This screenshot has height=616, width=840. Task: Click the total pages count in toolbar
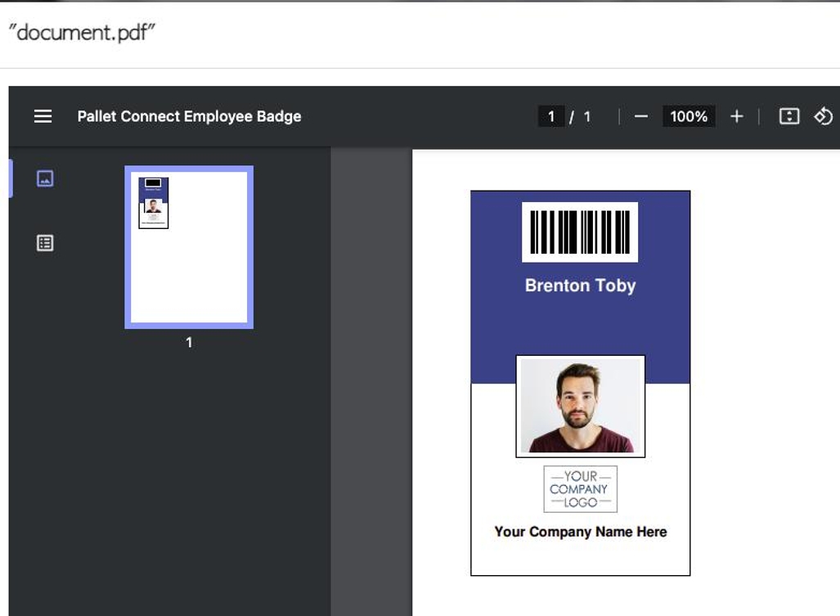tap(587, 116)
